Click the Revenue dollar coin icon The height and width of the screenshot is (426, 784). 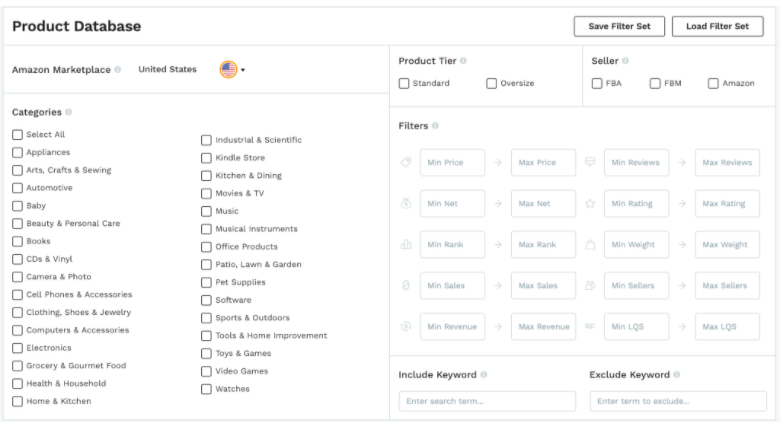point(406,326)
